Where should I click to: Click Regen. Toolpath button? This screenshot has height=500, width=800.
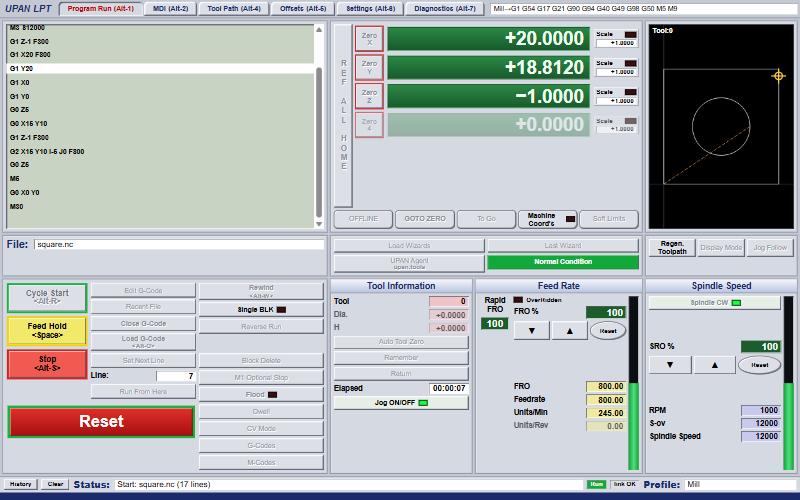[x=671, y=247]
